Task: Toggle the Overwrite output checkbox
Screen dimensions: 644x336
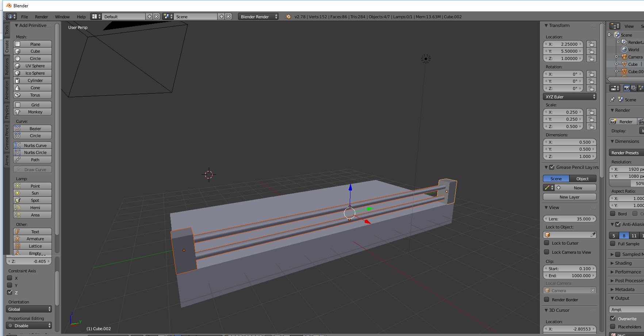Action: pyautogui.click(x=613, y=318)
